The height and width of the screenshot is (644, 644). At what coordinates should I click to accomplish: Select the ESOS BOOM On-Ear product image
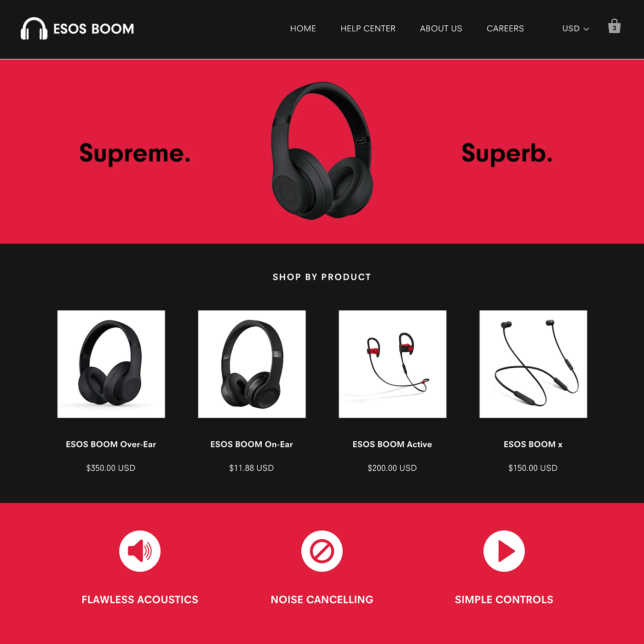[x=252, y=364]
